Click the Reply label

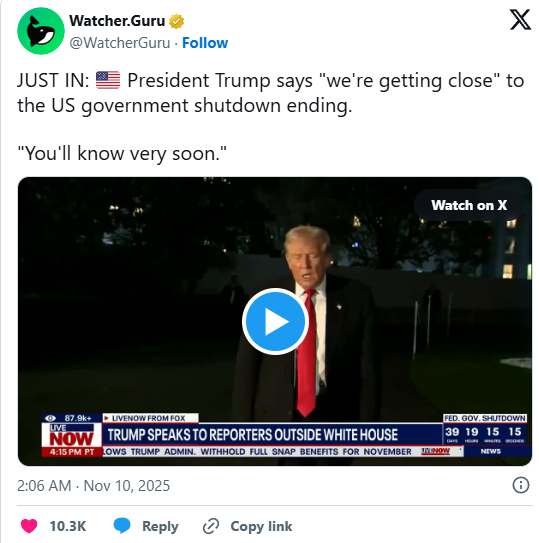click(160, 526)
